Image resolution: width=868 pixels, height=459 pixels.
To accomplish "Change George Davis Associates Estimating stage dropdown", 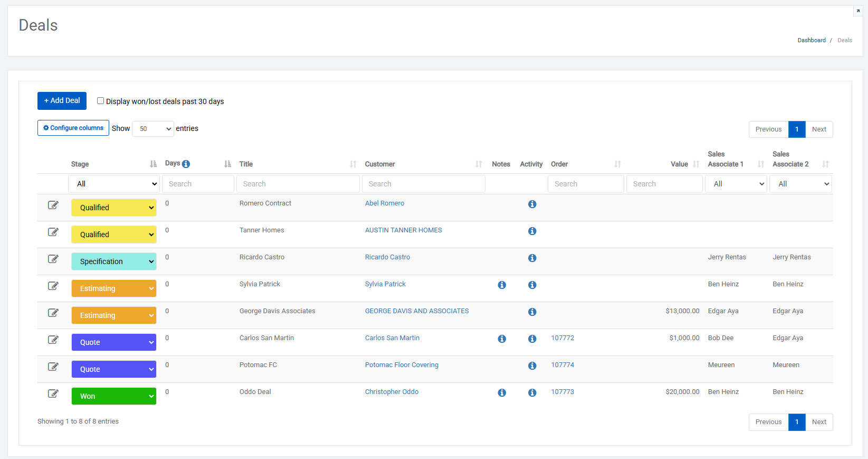I will (114, 315).
